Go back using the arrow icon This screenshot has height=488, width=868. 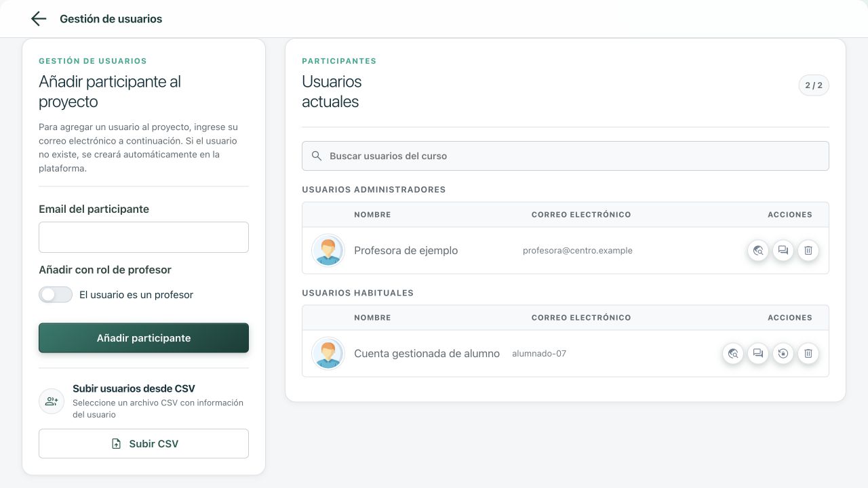tap(39, 19)
